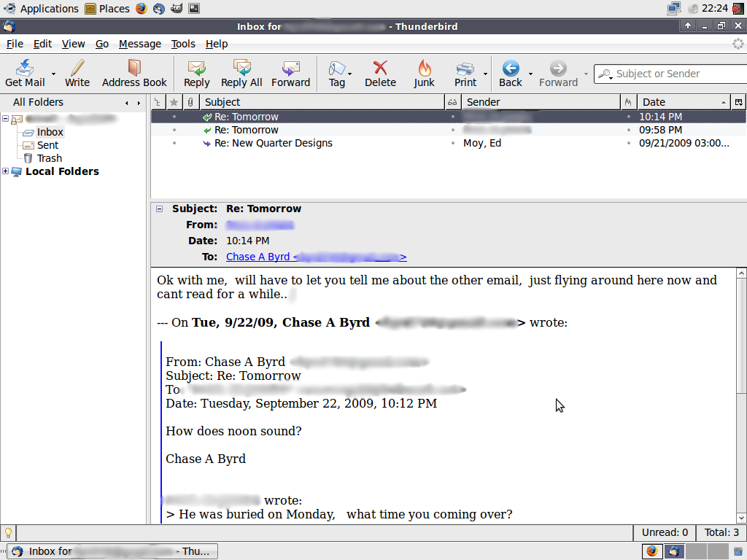747x560 pixels.
Task: Select the 09:58 PM Re: Tomorrow message
Action: pos(449,130)
